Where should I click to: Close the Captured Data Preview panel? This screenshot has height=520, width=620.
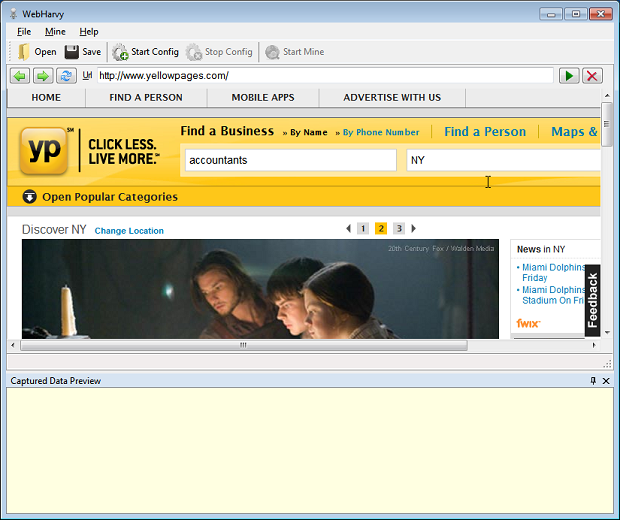click(606, 381)
